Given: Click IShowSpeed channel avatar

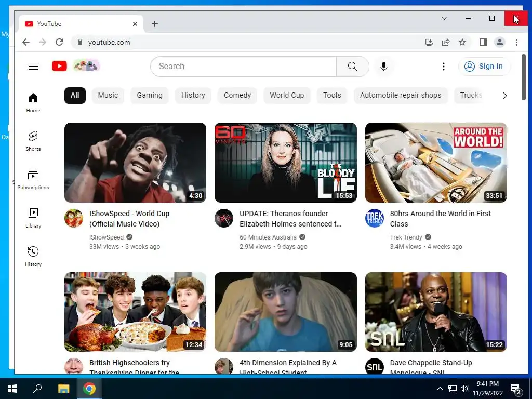Looking at the screenshot, I should click(74, 218).
